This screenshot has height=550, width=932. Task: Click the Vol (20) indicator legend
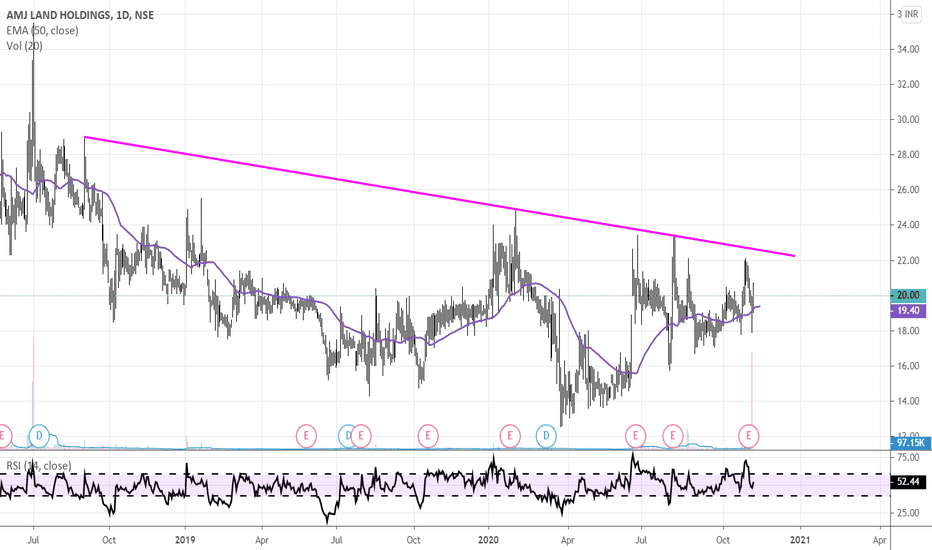[24, 46]
